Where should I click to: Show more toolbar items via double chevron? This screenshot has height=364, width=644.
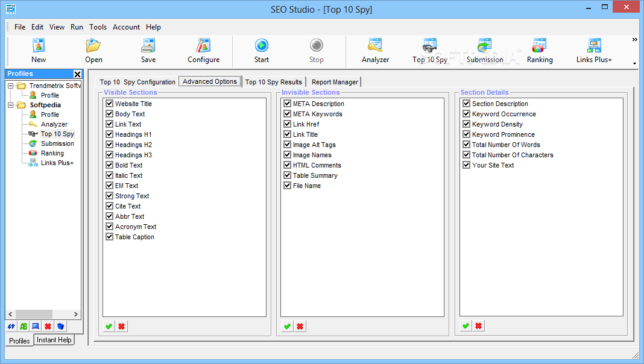point(634,39)
